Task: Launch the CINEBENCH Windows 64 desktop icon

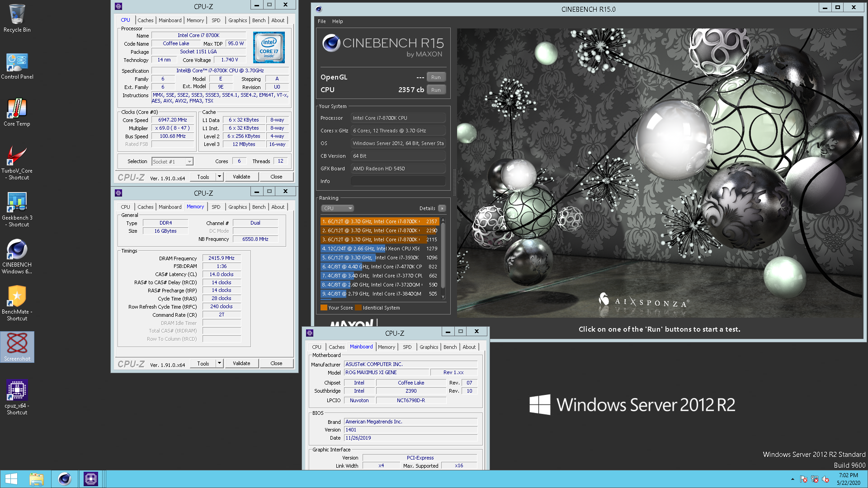Action: coord(17,257)
